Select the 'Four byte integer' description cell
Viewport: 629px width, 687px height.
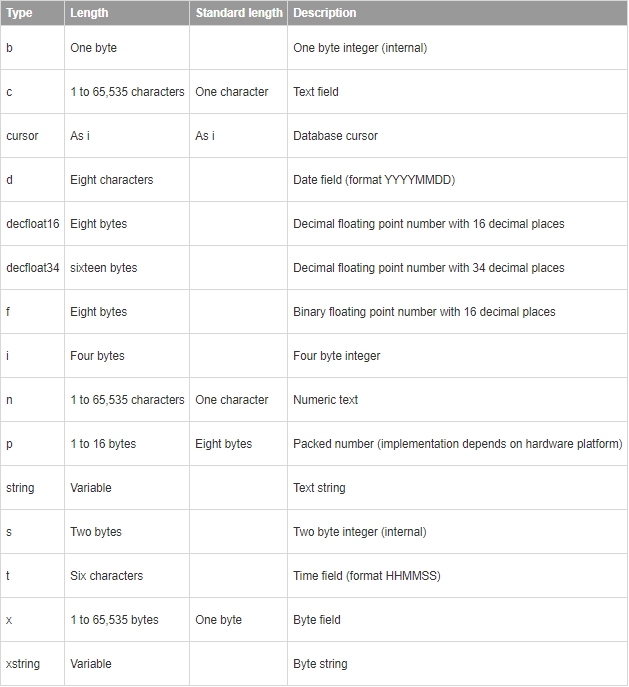coord(337,356)
